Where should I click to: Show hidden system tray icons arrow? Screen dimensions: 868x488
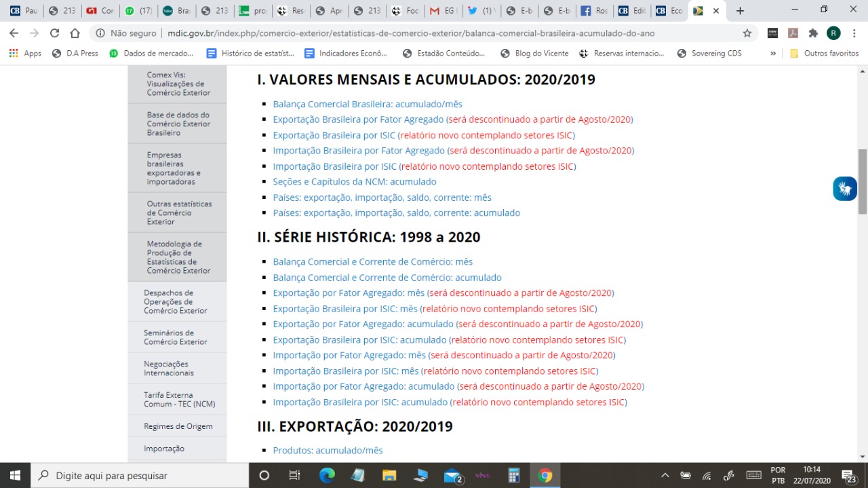click(665, 476)
